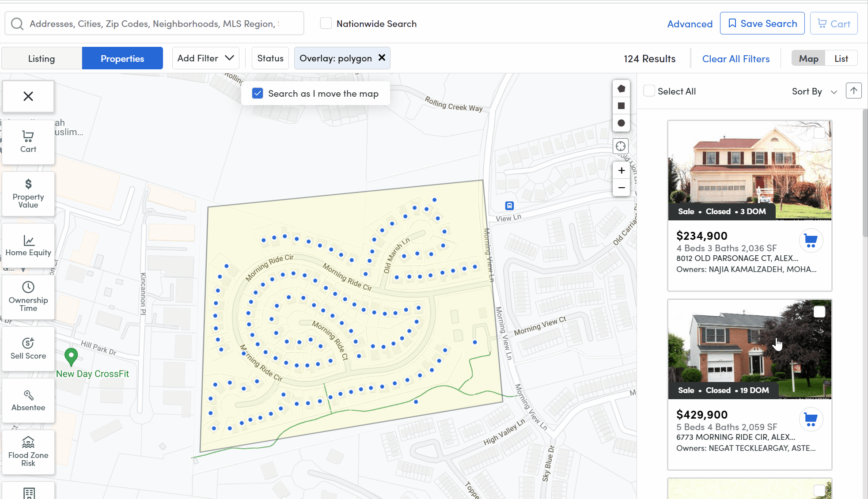Open the $234,900 house photo

pyautogui.click(x=750, y=170)
